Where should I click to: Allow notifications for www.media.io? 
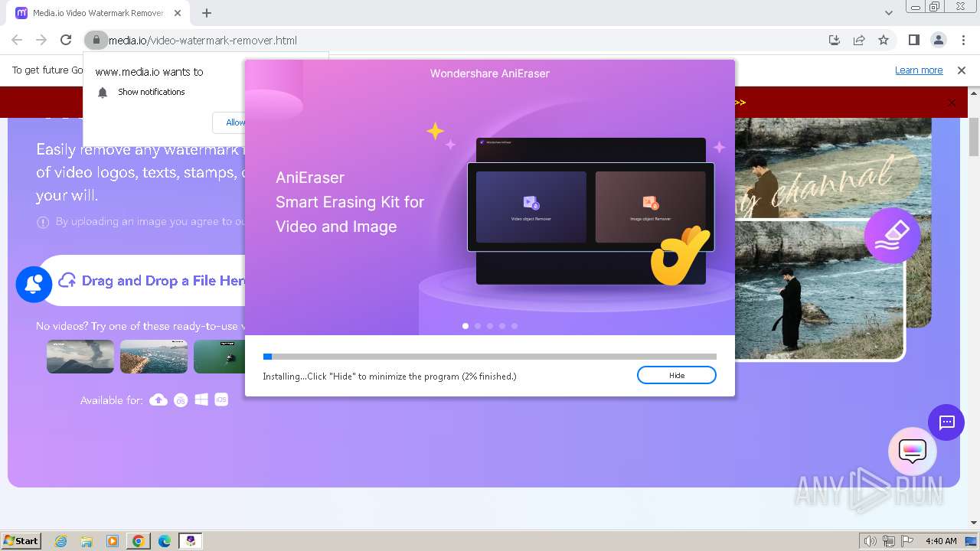234,122
